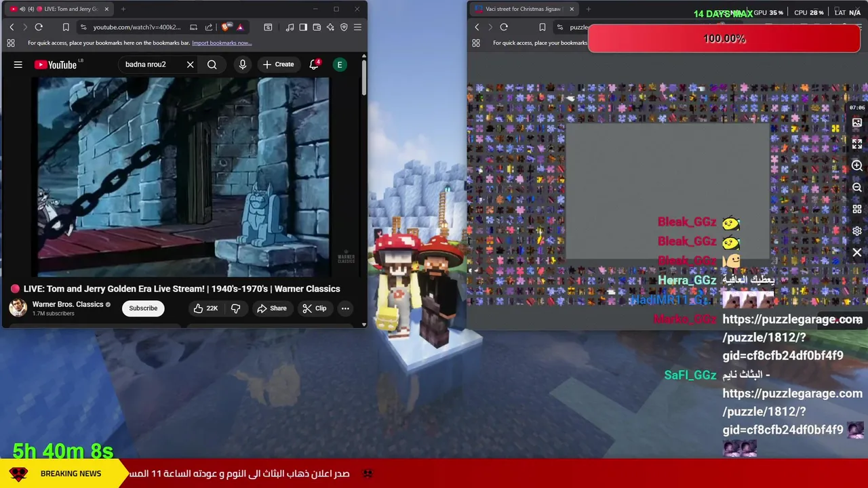Go back in the puzzle browser window
The width and height of the screenshot is (868, 488).
[477, 27]
